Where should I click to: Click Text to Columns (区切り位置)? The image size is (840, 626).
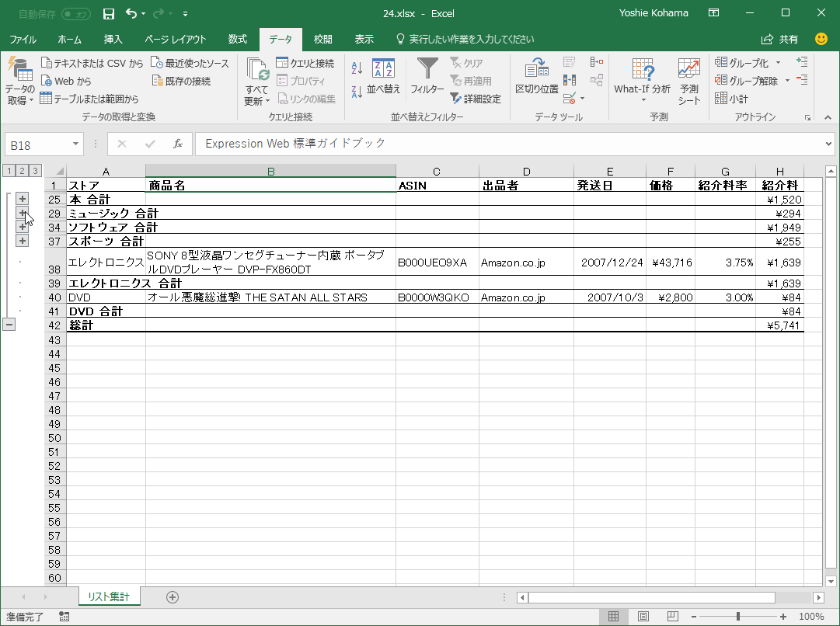pyautogui.click(x=537, y=76)
